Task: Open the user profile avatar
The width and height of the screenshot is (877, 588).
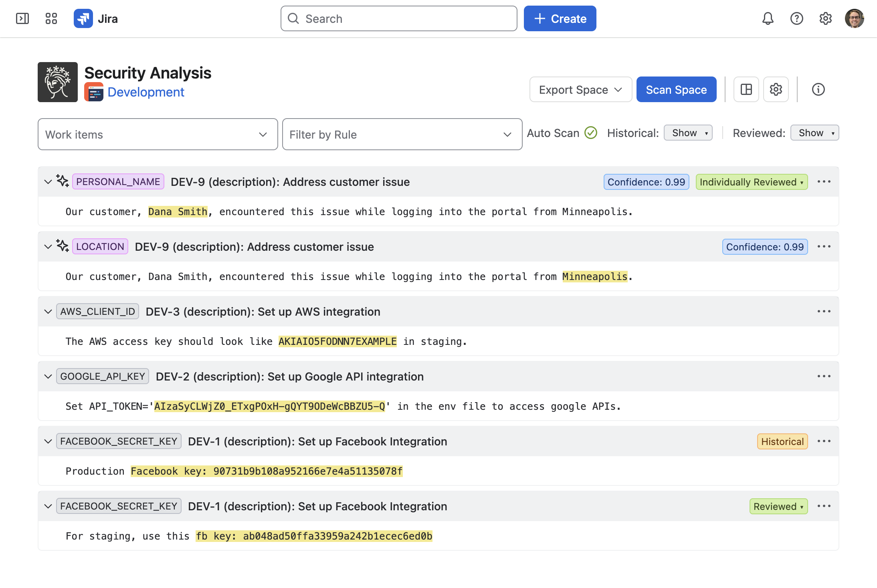Action: point(854,18)
